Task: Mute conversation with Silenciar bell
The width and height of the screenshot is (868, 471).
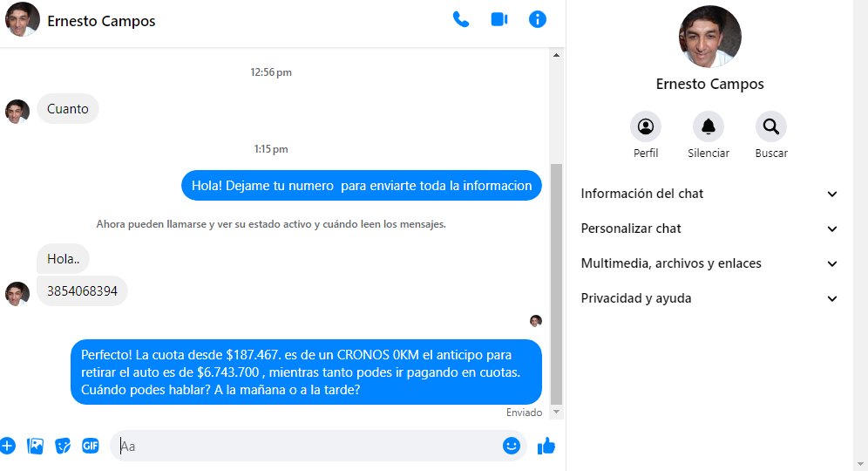Action: pos(709,127)
